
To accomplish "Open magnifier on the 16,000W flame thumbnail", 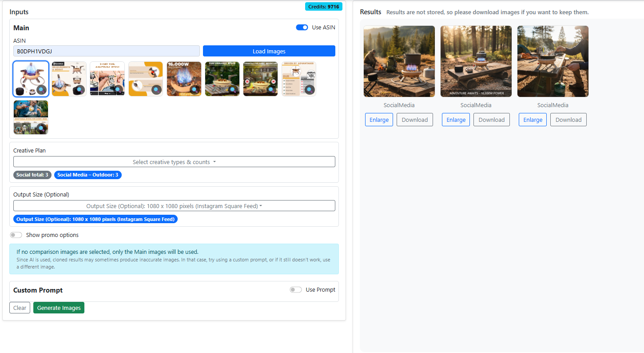I will [x=194, y=89].
